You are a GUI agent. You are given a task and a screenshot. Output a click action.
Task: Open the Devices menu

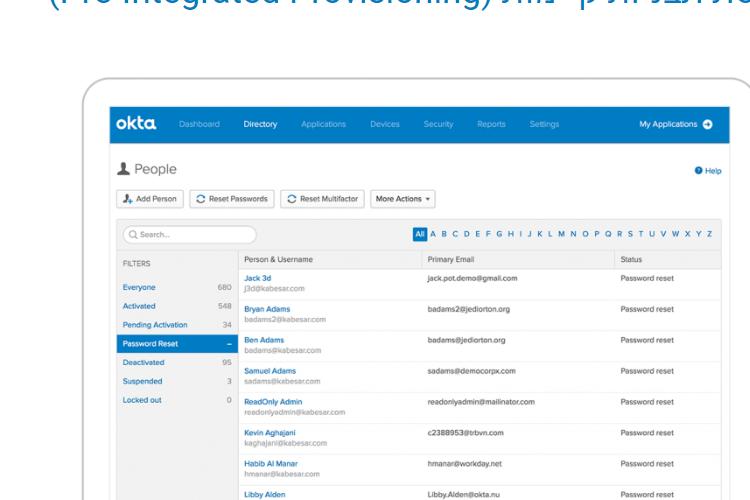tap(385, 124)
